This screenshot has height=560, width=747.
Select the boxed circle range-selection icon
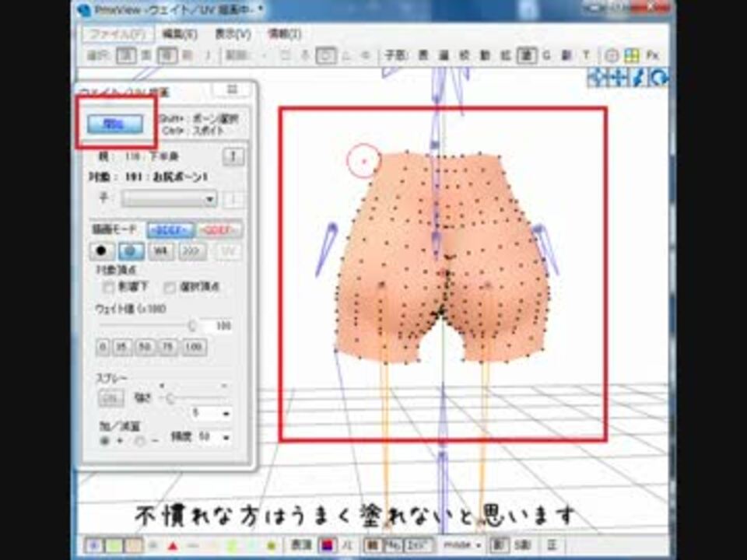(x=326, y=56)
